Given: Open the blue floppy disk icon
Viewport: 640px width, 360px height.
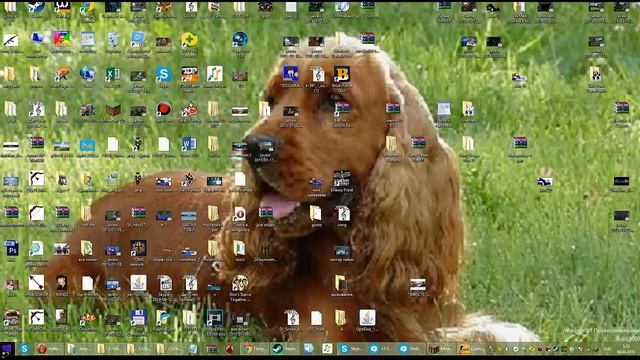Looking at the screenshot, I should pos(138,318).
